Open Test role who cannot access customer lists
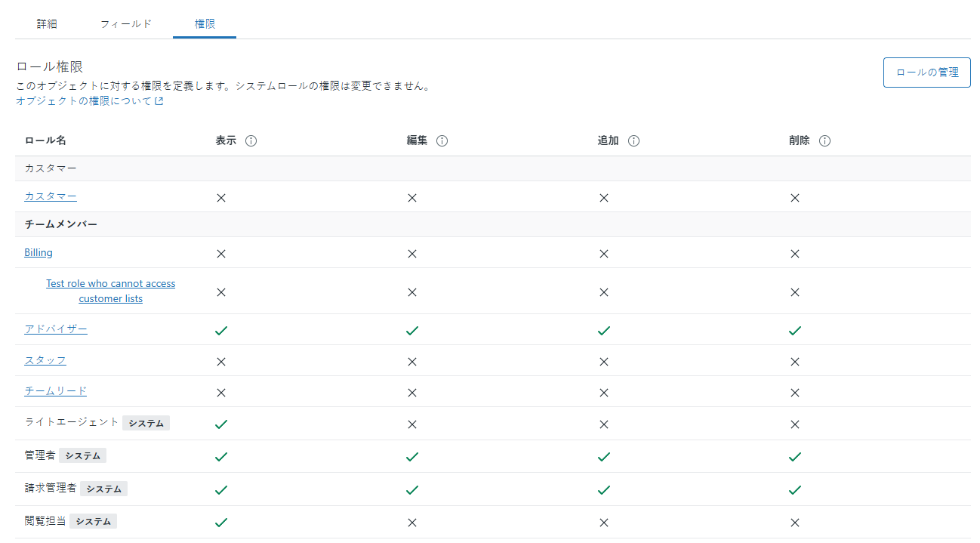The image size is (980, 543). (110, 291)
